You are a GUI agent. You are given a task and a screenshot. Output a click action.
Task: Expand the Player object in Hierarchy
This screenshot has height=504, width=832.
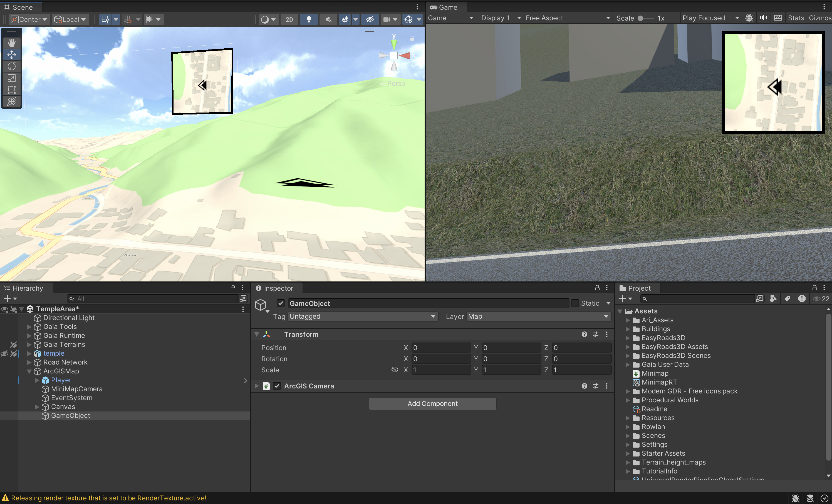click(37, 380)
